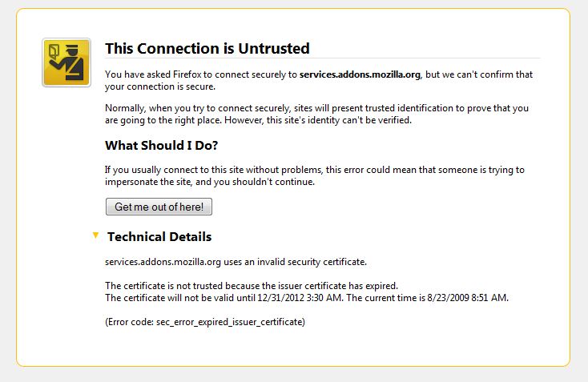588x382 pixels.
Task: Click the invalid security certificate sentence
Action: pyautogui.click(x=236, y=262)
